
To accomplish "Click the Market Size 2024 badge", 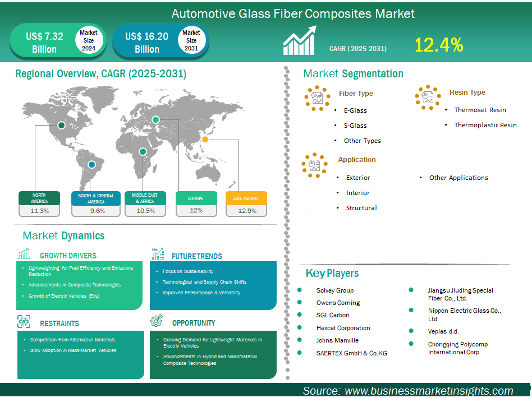I will tap(89, 40).
